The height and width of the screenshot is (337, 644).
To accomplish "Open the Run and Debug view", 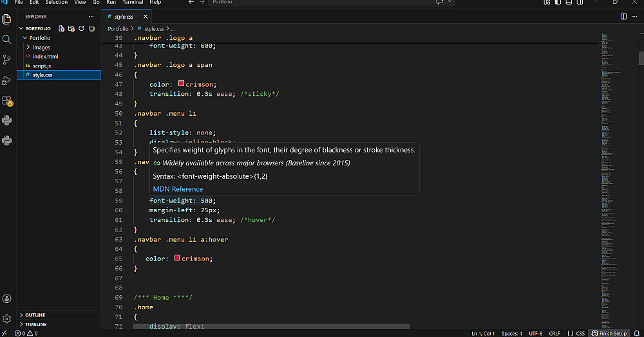I will 7,80.
